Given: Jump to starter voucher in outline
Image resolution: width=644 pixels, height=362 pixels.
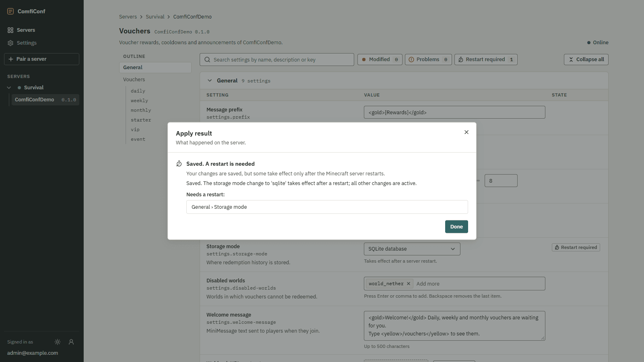Looking at the screenshot, I should point(141,120).
